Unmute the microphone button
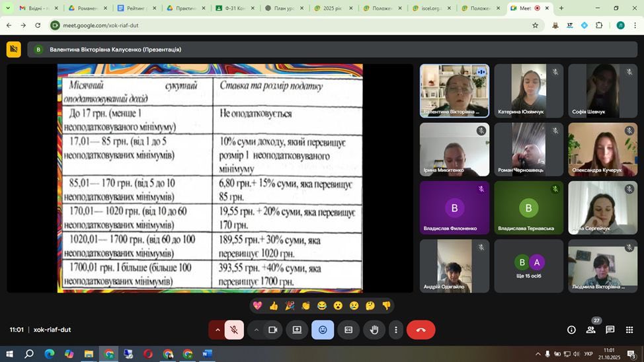 234,330
